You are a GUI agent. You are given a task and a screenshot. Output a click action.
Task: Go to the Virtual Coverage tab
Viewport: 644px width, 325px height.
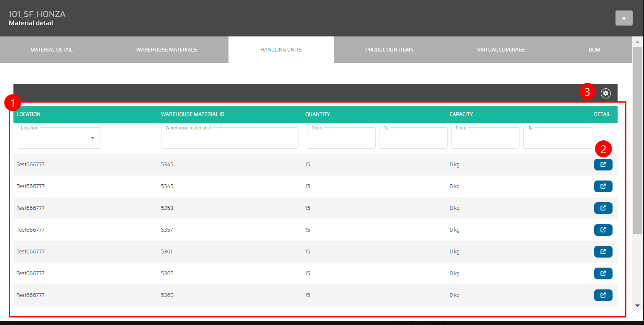click(x=501, y=50)
